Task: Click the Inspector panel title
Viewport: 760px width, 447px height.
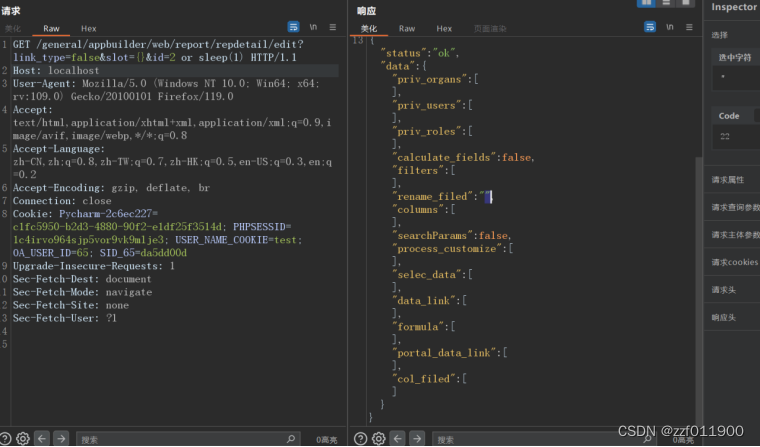Action: point(734,7)
